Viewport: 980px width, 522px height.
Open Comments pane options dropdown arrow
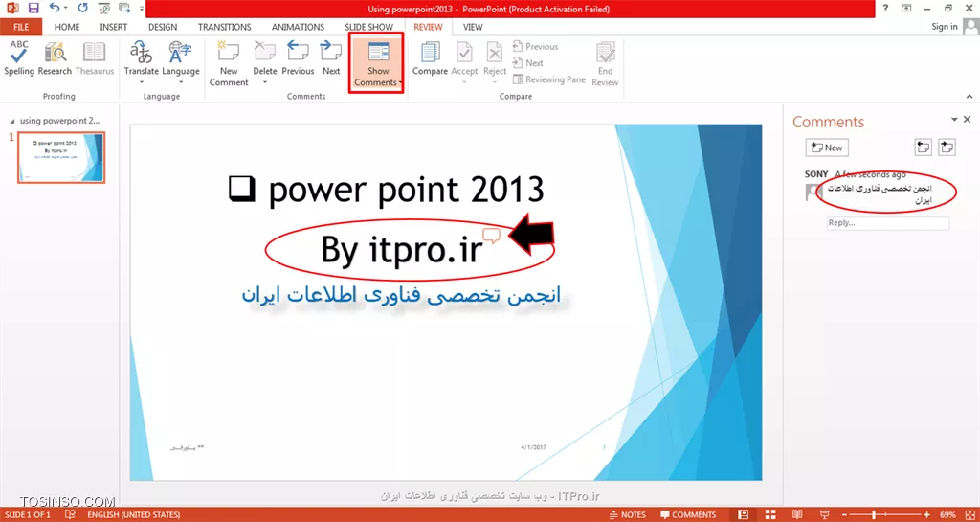pos(954,120)
